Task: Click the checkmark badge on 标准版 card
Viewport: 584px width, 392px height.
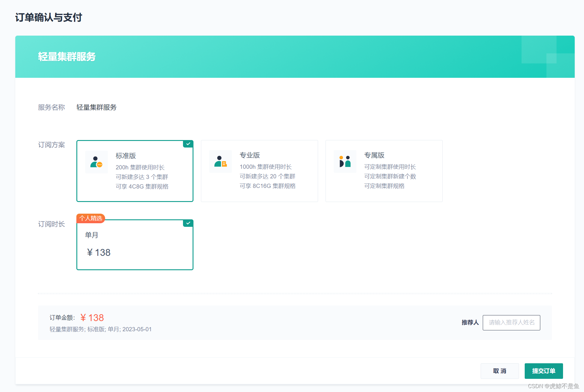Action: [188, 144]
